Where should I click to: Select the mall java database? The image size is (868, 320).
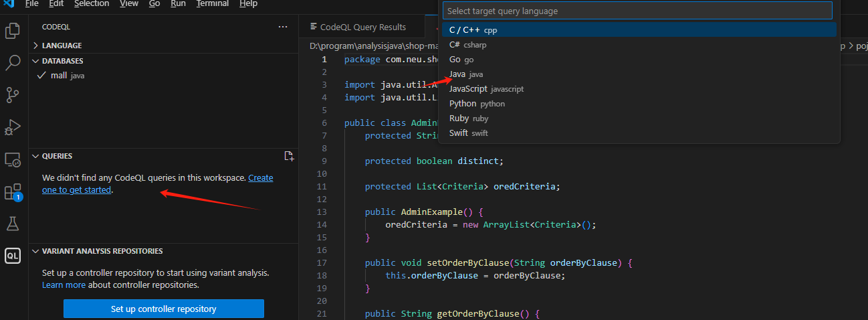164,75
